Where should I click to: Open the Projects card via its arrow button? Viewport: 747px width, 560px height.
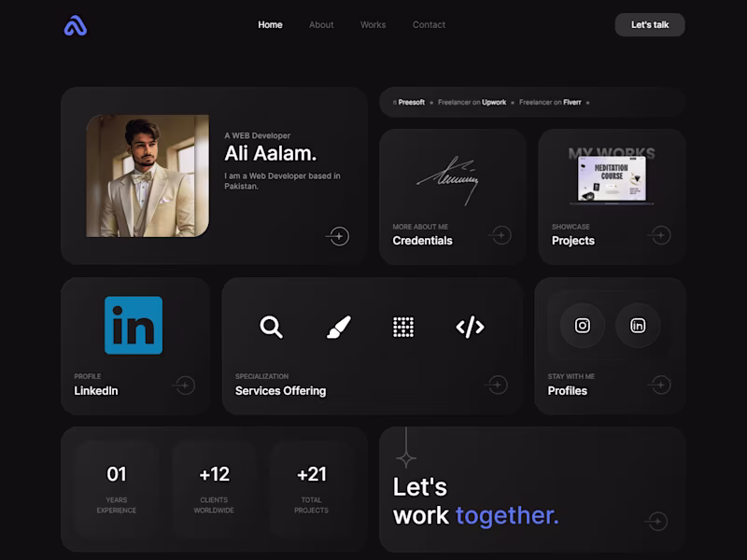659,234
